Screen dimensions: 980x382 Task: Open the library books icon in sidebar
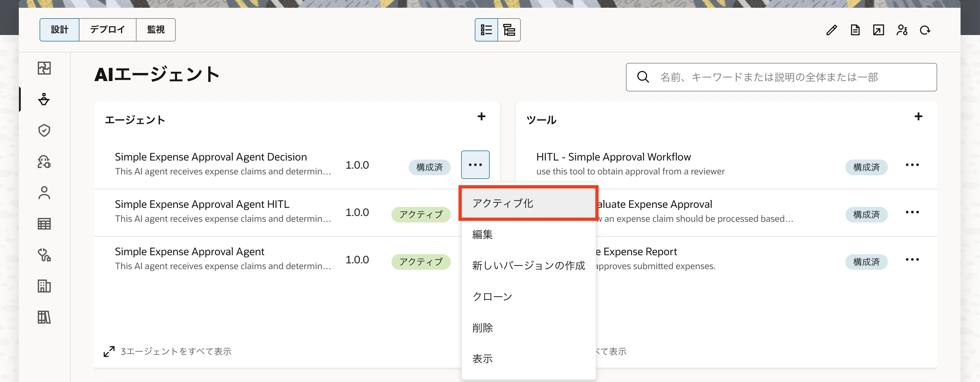click(44, 317)
